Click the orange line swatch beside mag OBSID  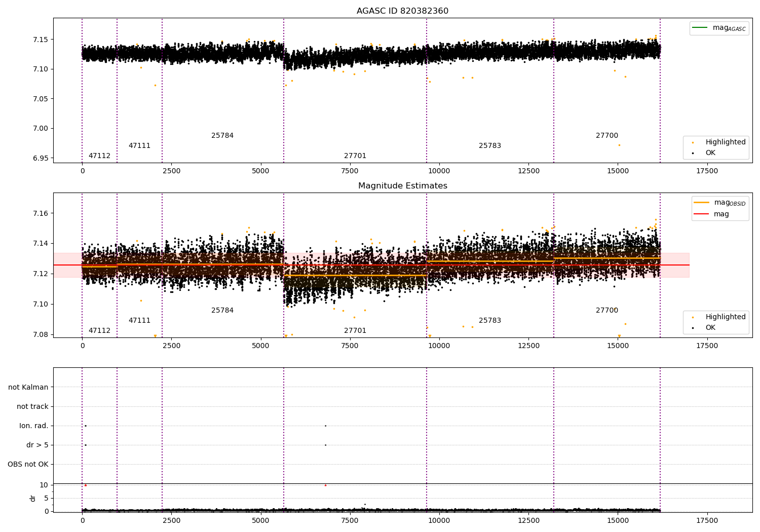(702, 202)
